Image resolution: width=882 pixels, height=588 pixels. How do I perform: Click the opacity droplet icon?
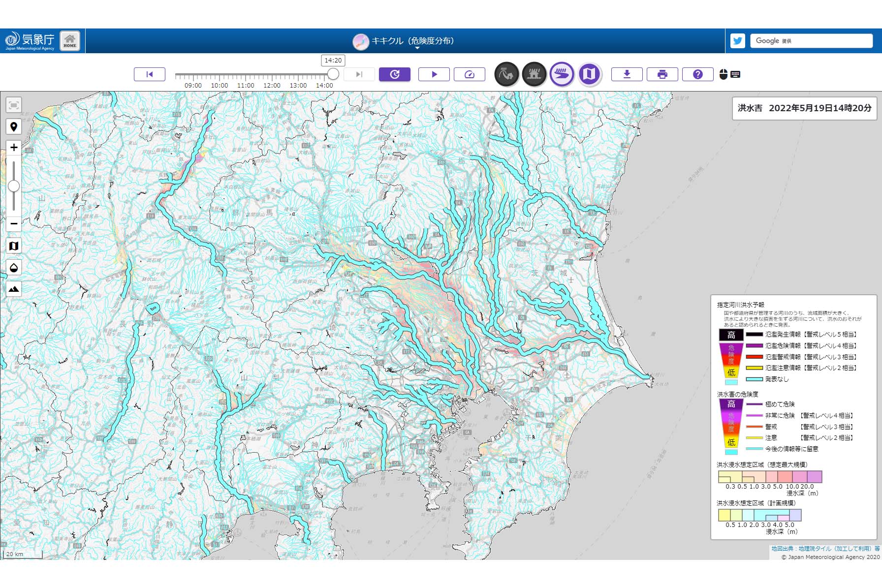pos(14,268)
